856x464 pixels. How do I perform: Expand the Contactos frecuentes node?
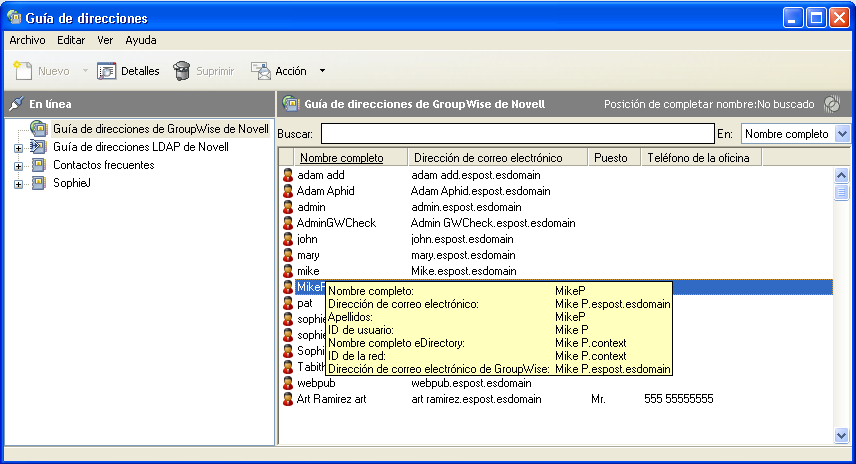19,166
